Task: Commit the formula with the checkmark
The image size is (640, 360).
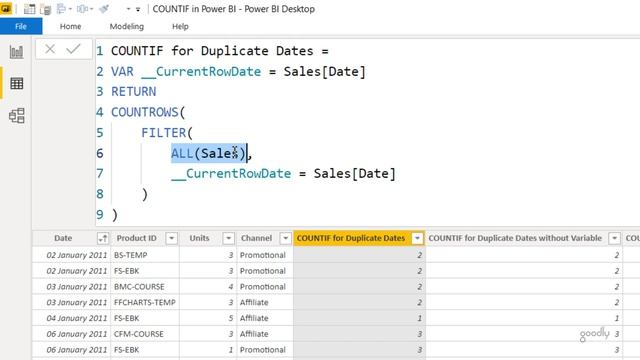Action: (x=74, y=49)
